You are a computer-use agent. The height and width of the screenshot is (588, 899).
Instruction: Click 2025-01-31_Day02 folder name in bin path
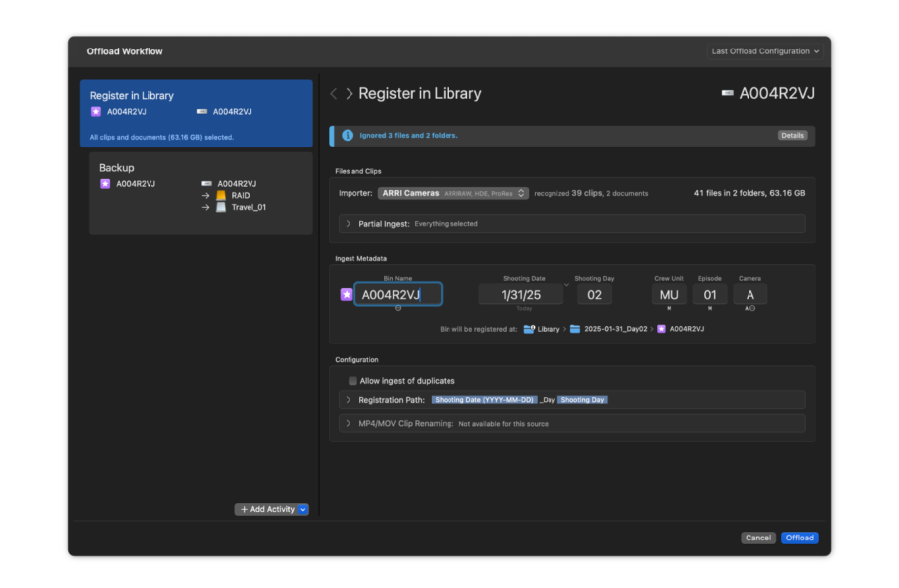[x=615, y=329]
